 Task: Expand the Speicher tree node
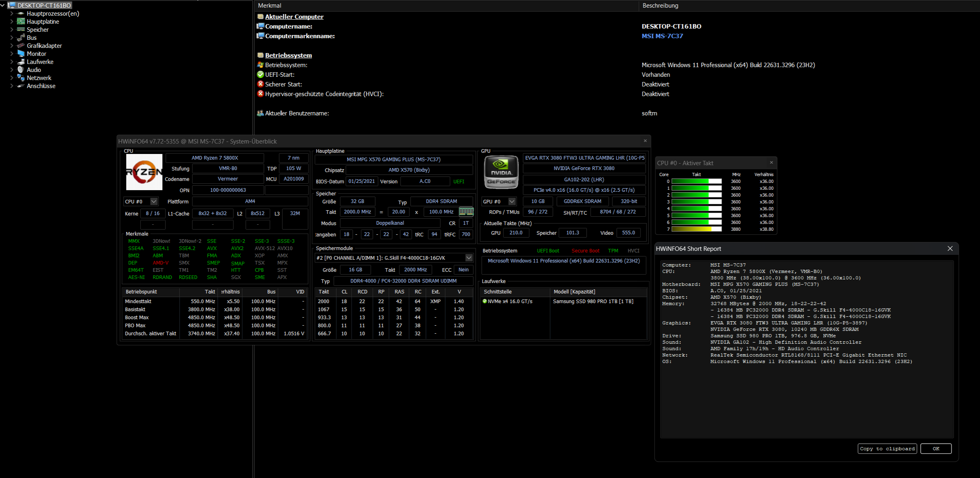pos(12,29)
